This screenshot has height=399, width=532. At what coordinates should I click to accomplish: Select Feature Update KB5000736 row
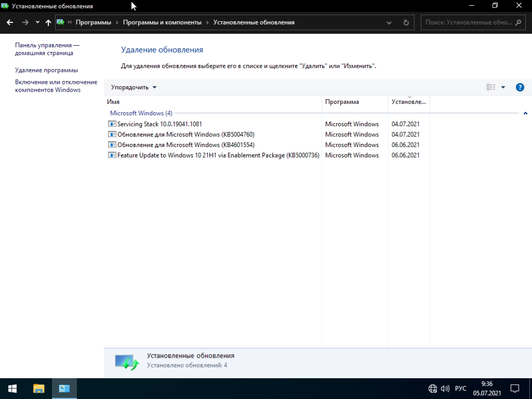266,155
